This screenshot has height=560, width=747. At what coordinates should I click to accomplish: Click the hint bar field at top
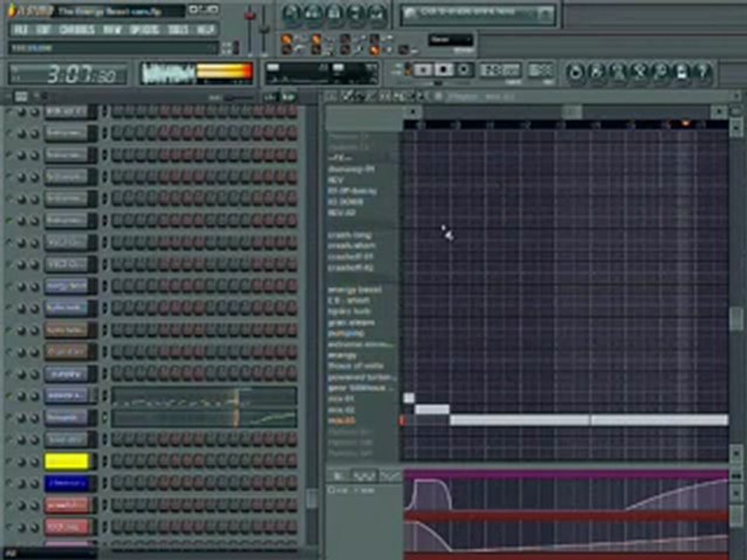coord(114,47)
